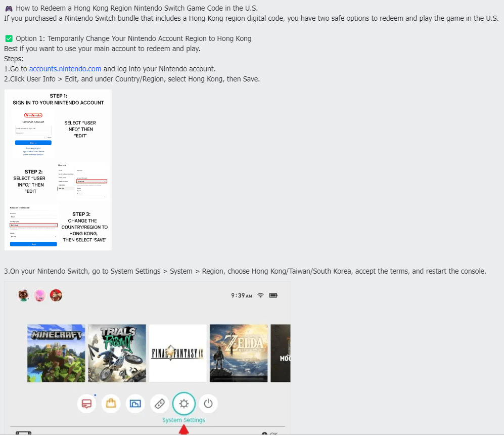Select the System Settings gear icon
This screenshot has width=504, height=436.
pyautogui.click(x=184, y=403)
